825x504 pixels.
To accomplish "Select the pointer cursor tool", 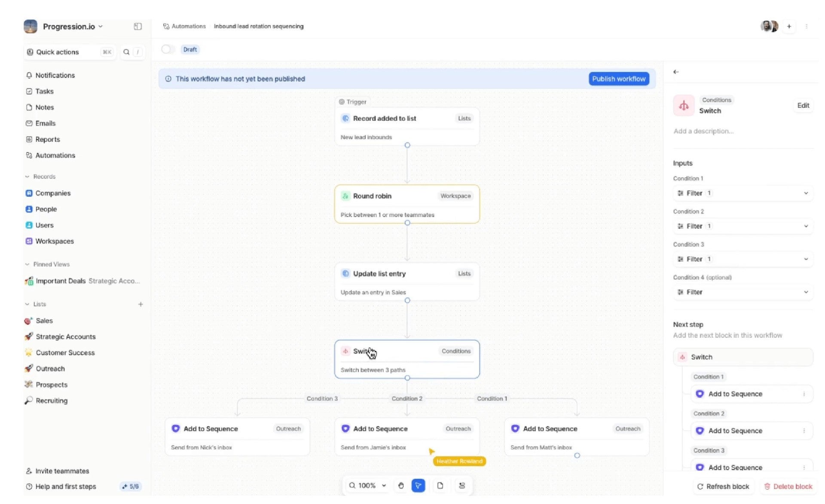I will pyautogui.click(x=418, y=486).
